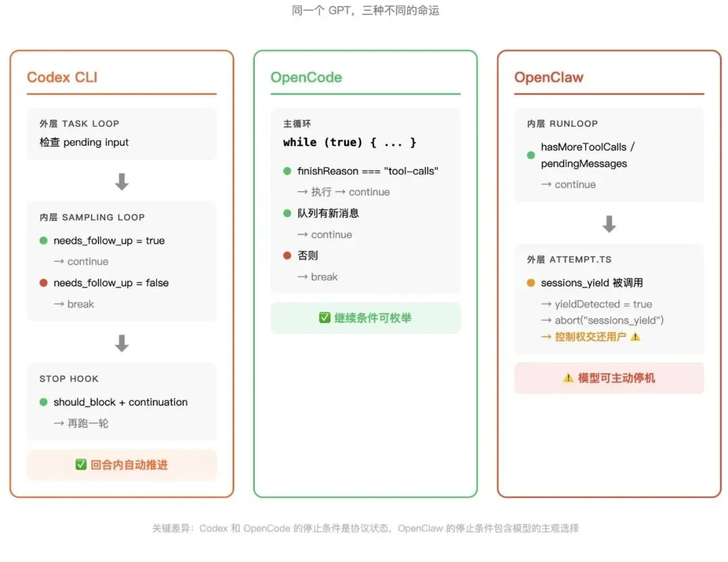Click the warning icon after 控制权交还用户

636,336
